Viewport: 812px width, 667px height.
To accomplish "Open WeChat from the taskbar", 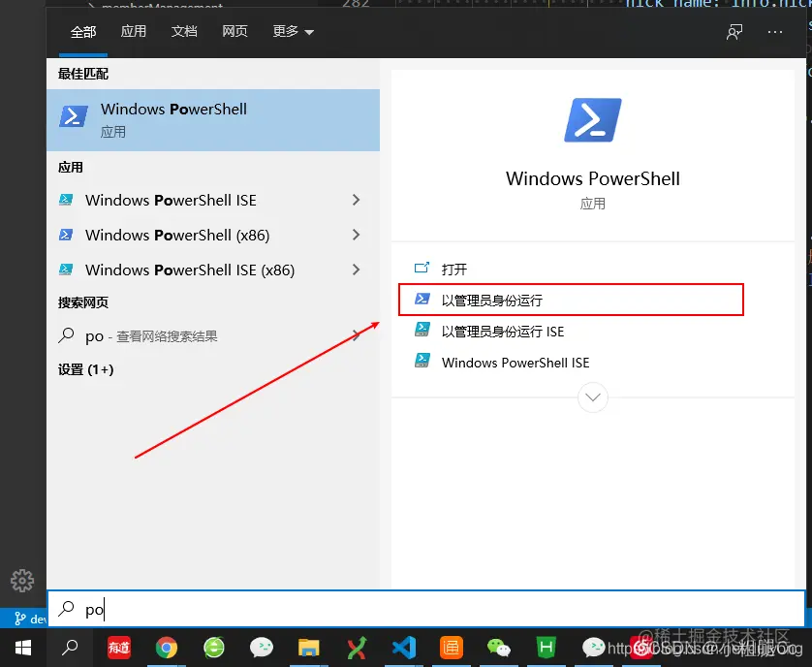I will point(499,648).
